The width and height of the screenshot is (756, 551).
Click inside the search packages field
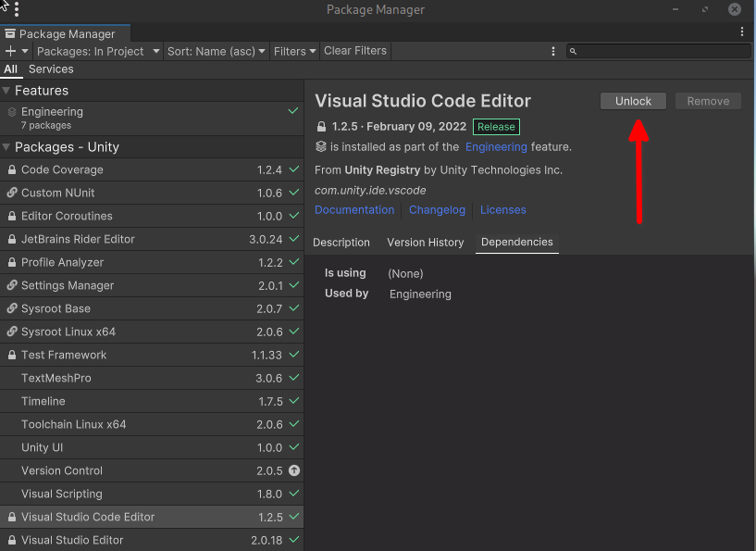pos(659,51)
